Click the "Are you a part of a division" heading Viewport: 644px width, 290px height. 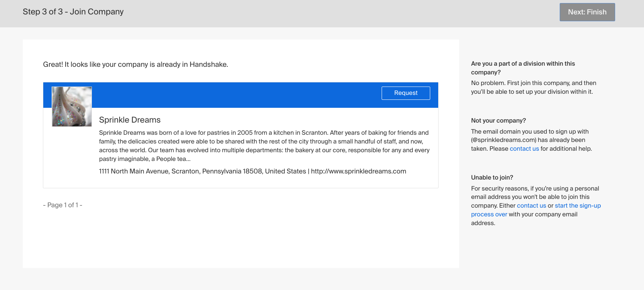523,68
